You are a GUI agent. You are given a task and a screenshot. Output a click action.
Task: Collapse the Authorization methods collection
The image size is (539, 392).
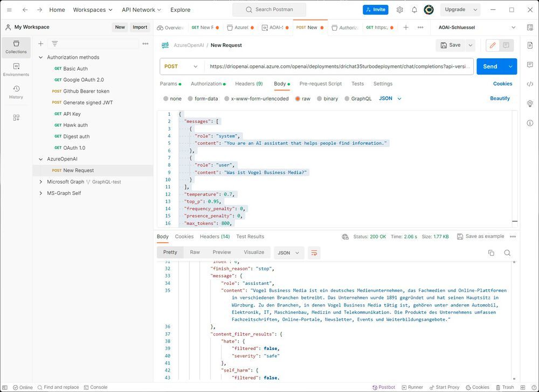(40, 57)
